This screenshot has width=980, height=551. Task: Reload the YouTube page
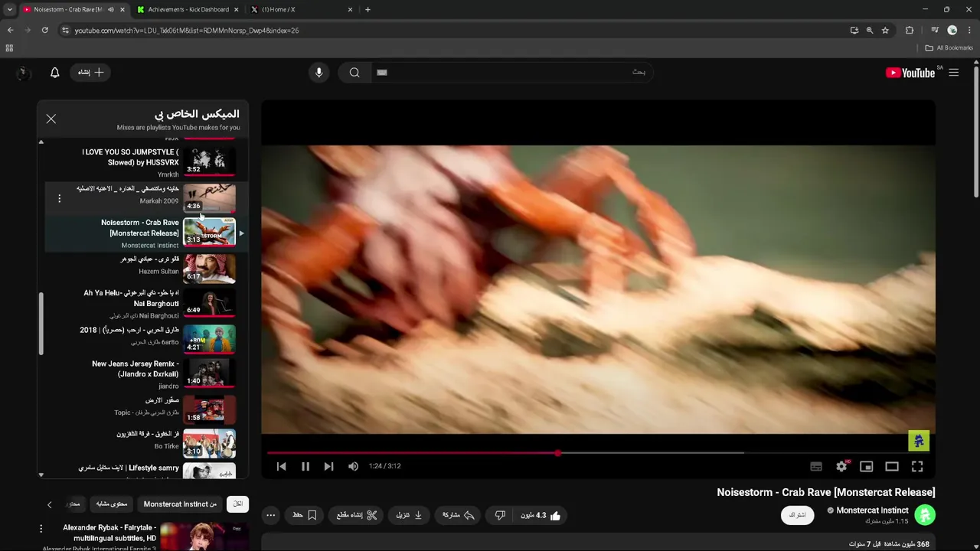[x=44, y=31]
